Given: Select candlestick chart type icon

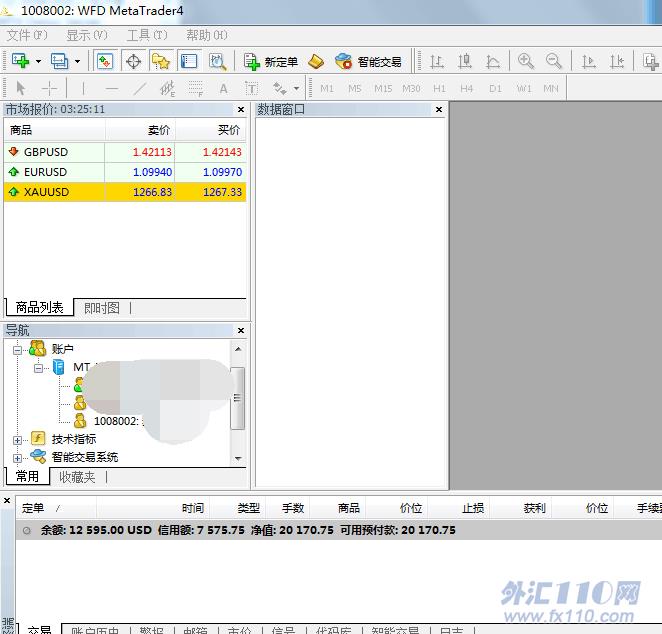Looking at the screenshot, I should click(465, 62).
